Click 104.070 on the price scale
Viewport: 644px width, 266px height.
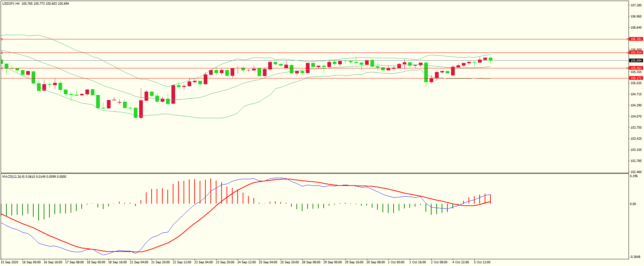(x=636, y=117)
